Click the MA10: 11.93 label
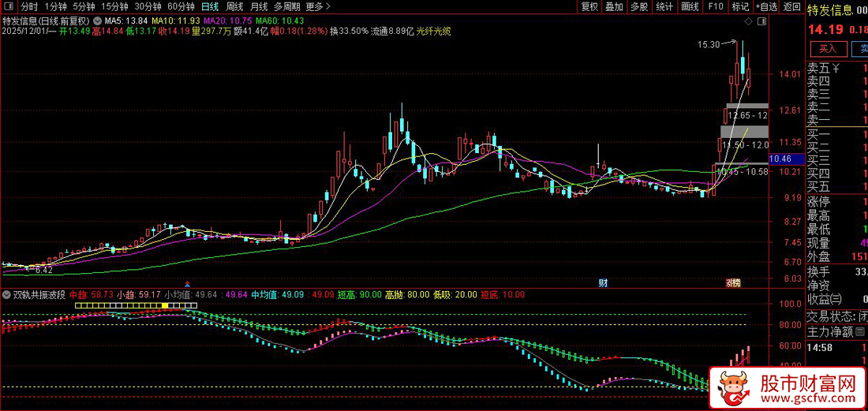Image resolution: width=868 pixels, height=411 pixels. click(174, 21)
